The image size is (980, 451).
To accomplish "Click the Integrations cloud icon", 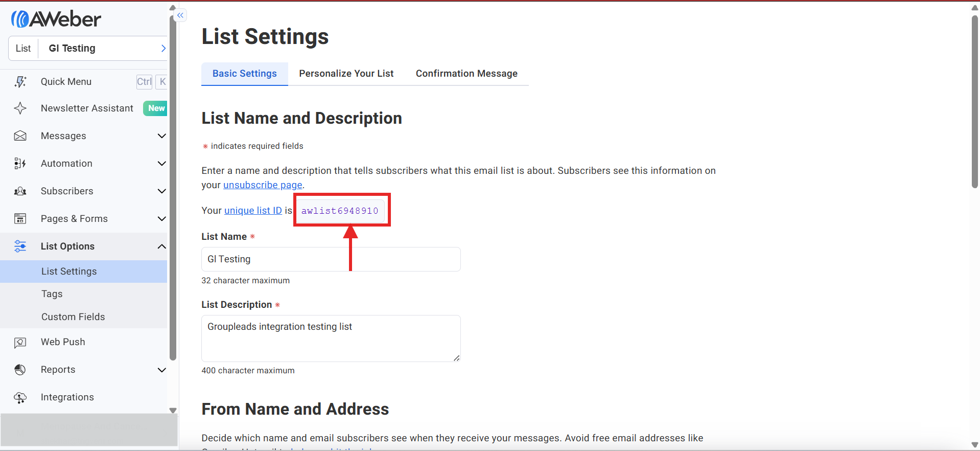I will click(20, 397).
